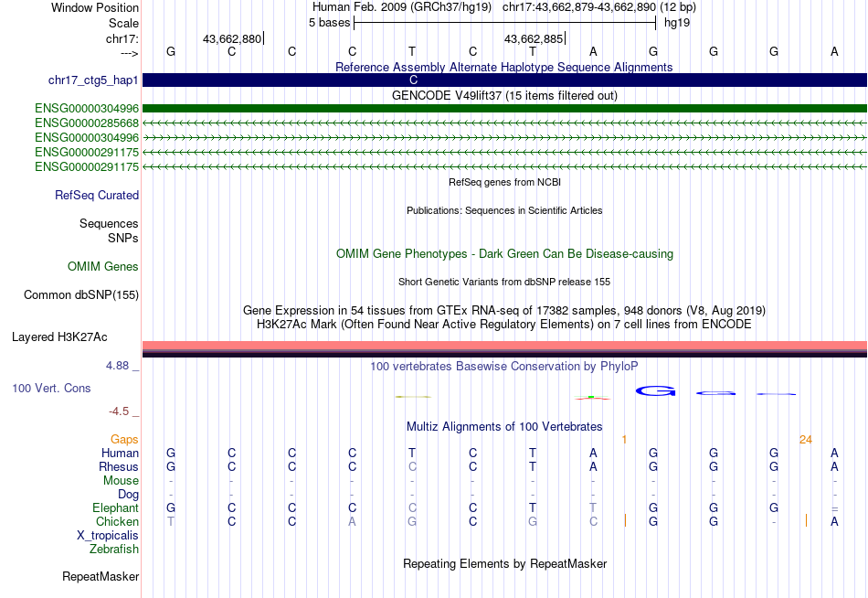Image resolution: width=868 pixels, height=598 pixels.
Task: Click the -4.5 PhyloP lower value
Action: pyautogui.click(x=119, y=411)
